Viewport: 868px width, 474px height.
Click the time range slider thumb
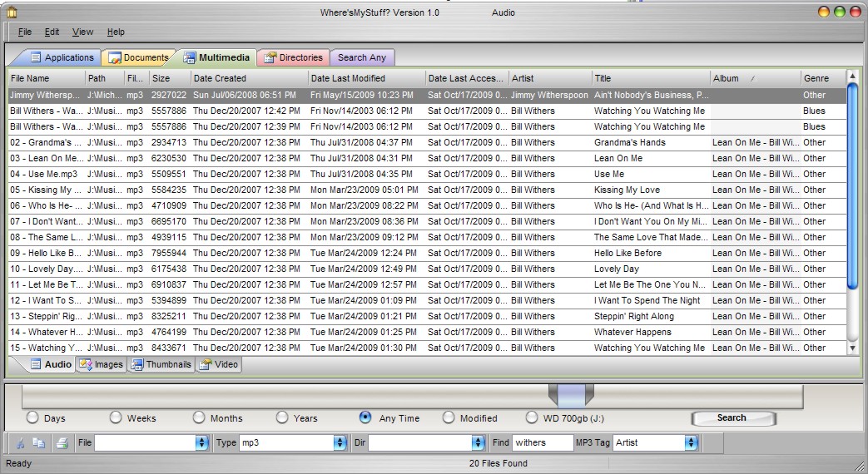coord(571,396)
